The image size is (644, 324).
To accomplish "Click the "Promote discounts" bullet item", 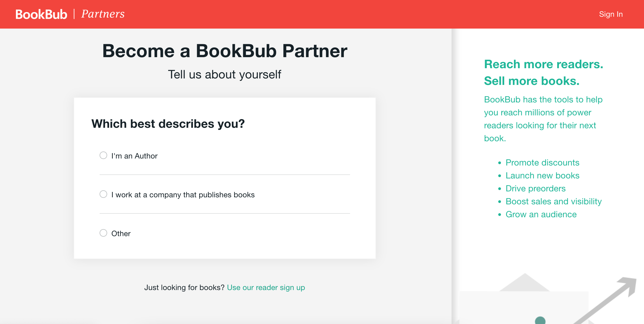I will [x=542, y=163].
